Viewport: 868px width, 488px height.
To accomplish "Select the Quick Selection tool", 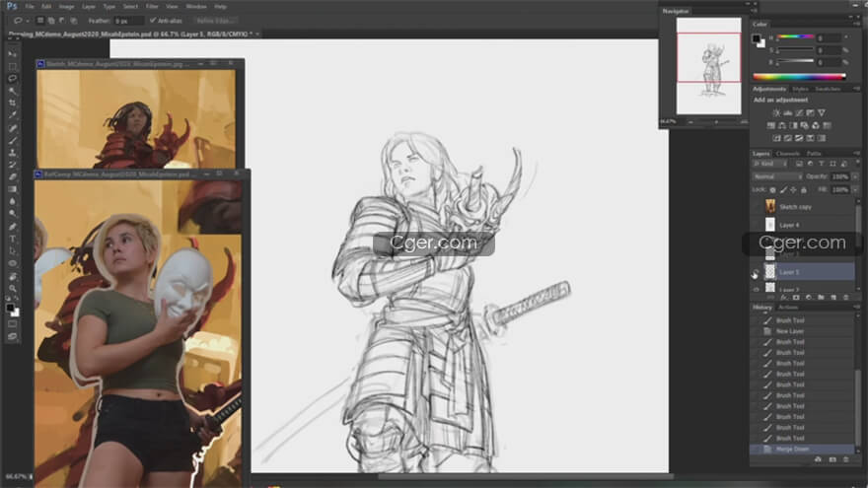I will (x=12, y=91).
